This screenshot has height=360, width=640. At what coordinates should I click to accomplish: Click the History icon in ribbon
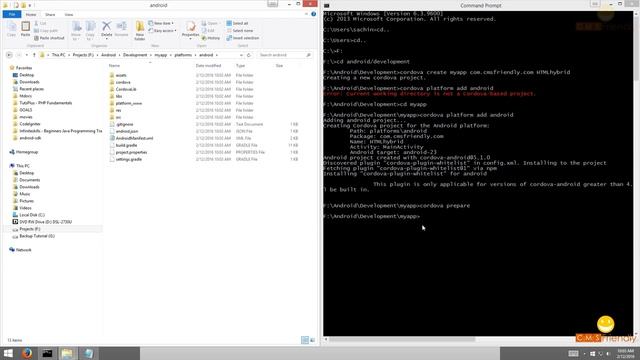pyautogui.click(x=211, y=38)
